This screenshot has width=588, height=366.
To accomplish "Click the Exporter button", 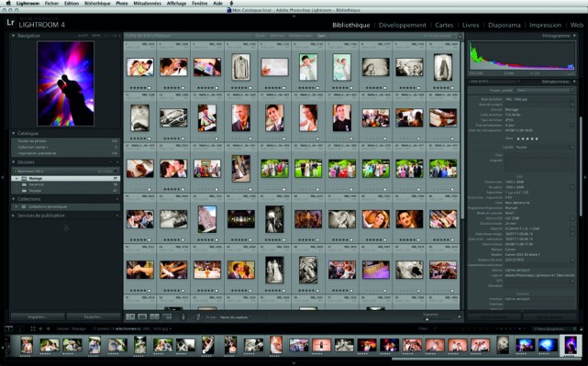I will pos(93,316).
